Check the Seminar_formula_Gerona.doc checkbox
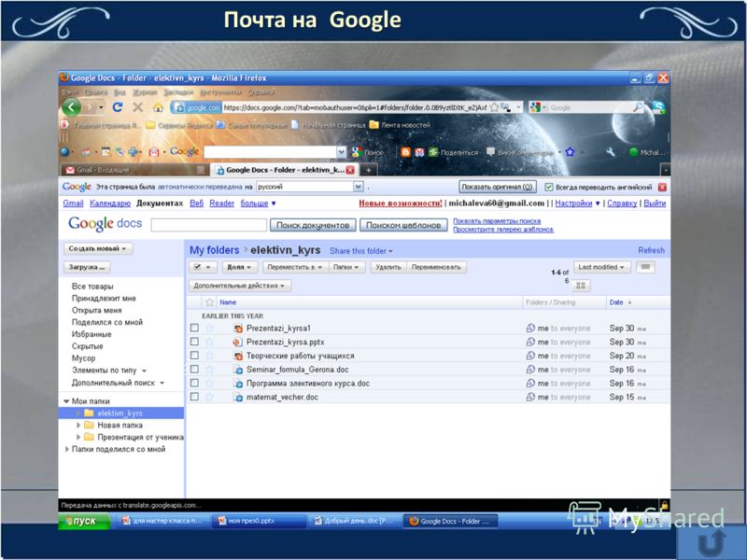The image size is (747, 560). 194,369
